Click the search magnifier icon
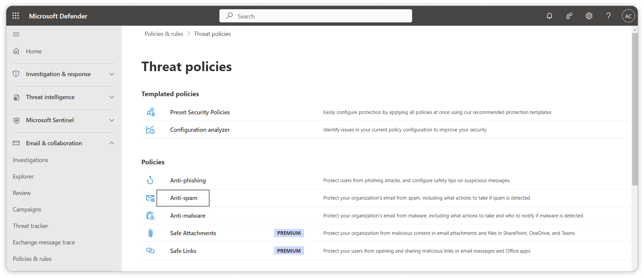Screen dimensions: 644x278 coord(229,16)
